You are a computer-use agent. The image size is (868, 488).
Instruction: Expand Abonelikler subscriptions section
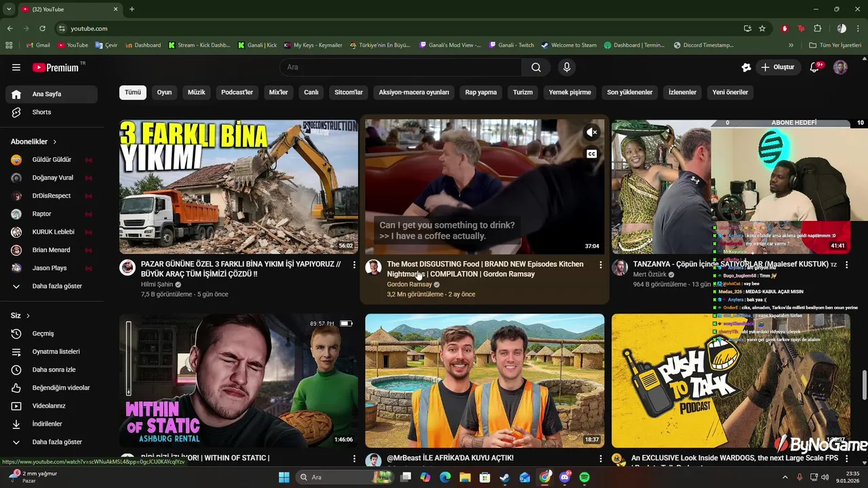pyautogui.click(x=34, y=142)
